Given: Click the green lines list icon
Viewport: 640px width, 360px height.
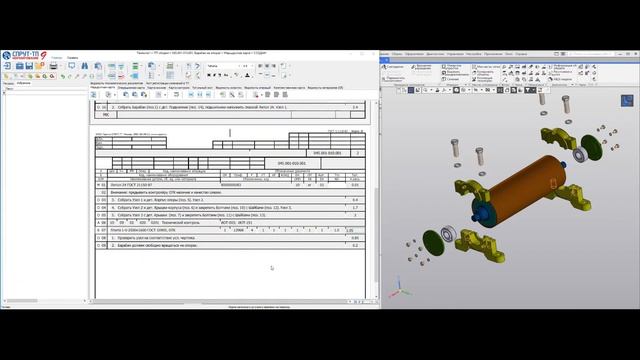Looking at the screenshot, I should 135,66.
